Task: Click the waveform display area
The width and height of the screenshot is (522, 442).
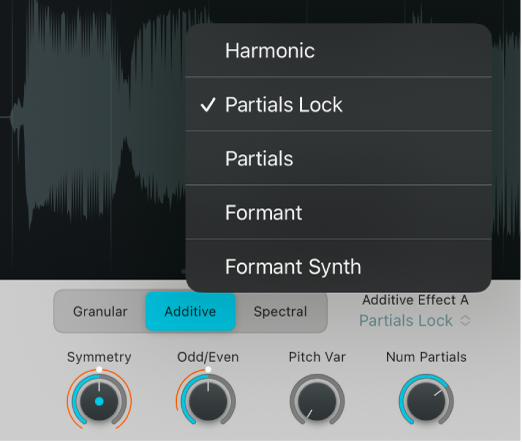Action: point(93,139)
